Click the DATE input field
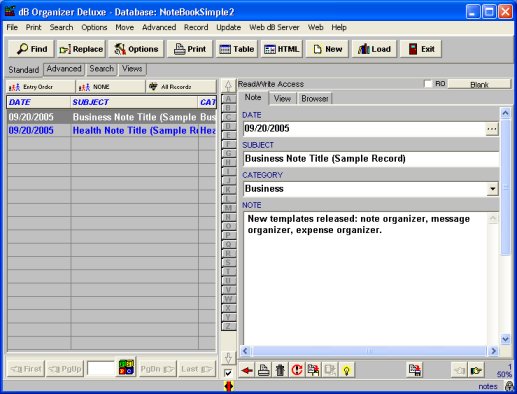 pyautogui.click(x=364, y=129)
